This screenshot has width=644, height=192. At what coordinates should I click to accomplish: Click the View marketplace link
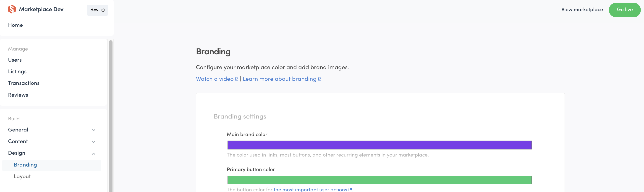pyautogui.click(x=582, y=10)
